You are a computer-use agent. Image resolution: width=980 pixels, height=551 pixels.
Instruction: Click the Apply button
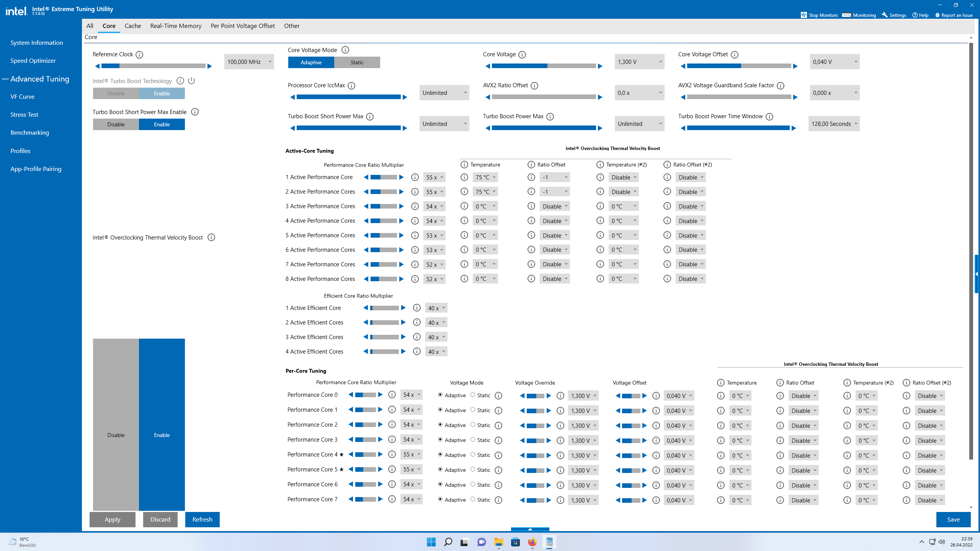point(113,519)
